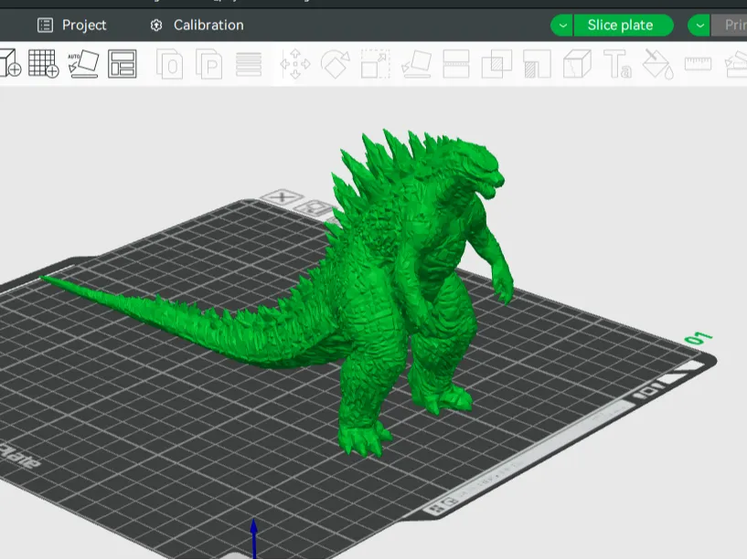Screen dimensions: 747x560
Task: Open the Text shape tool
Action: [x=617, y=65]
